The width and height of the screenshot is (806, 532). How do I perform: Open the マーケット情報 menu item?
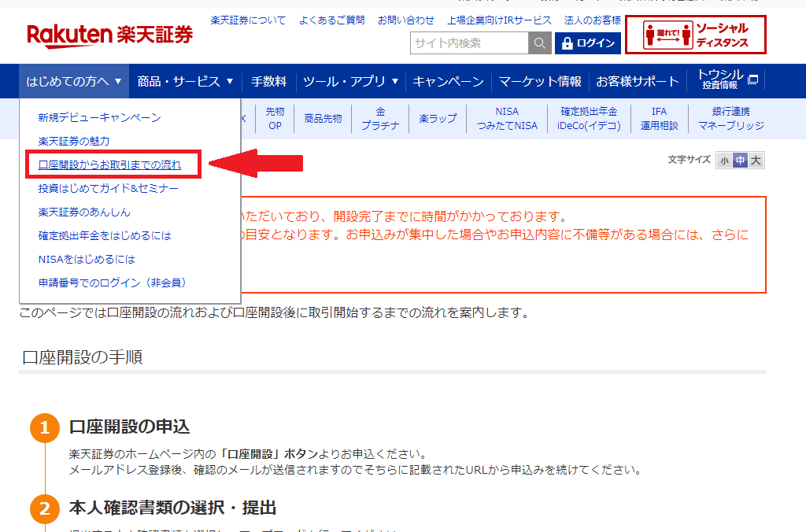tap(540, 81)
